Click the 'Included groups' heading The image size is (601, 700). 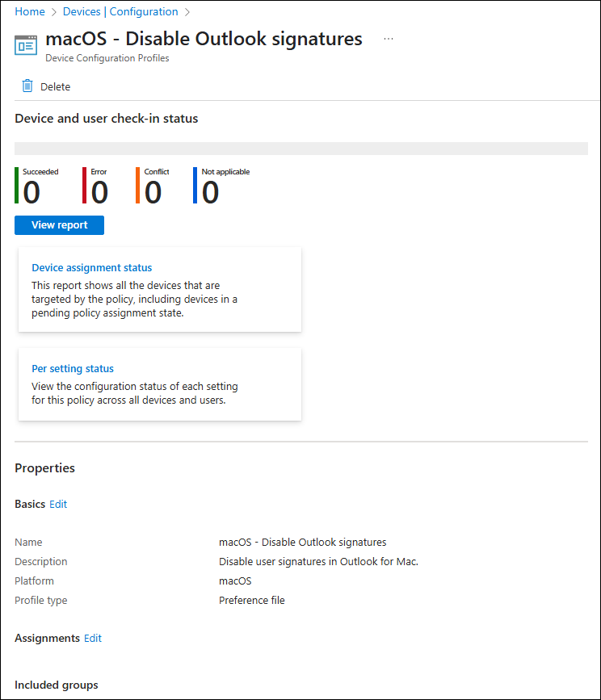coord(57,685)
